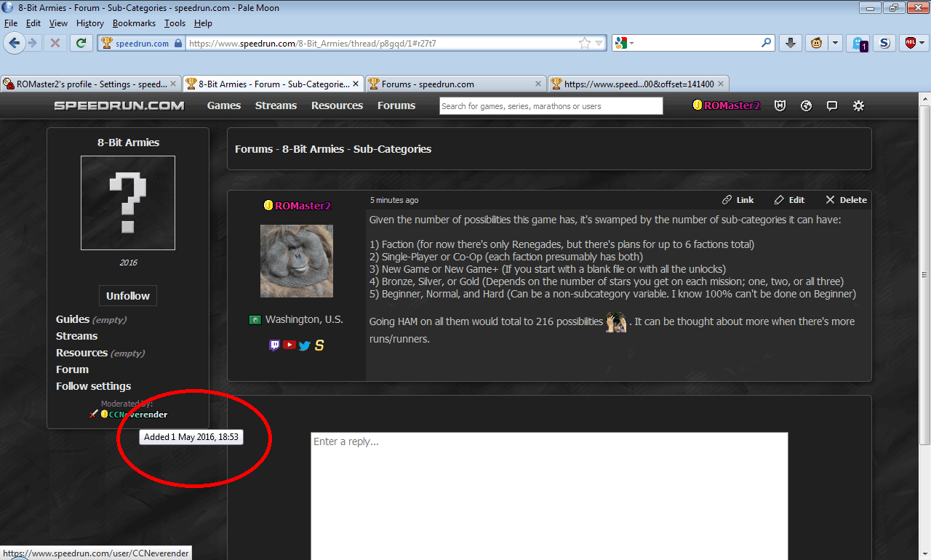The height and width of the screenshot is (560, 931).
Task: Open the speech bubble messages icon
Action: tap(832, 105)
